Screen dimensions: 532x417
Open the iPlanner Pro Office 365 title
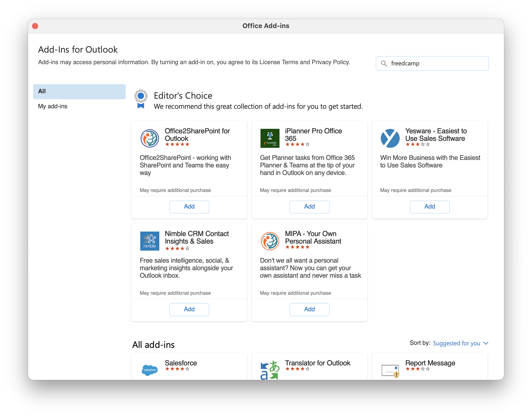coord(313,135)
